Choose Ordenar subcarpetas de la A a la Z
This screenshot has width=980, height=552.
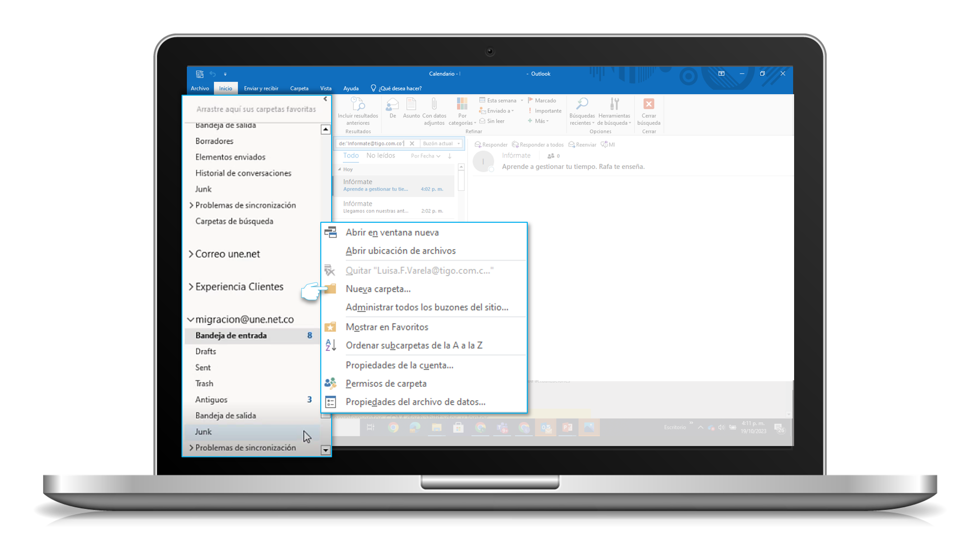pyautogui.click(x=424, y=345)
